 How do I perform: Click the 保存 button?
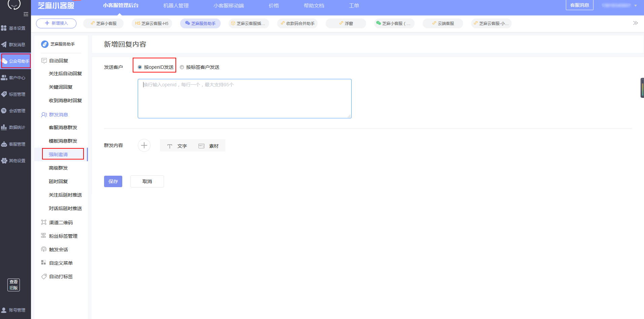(113, 181)
